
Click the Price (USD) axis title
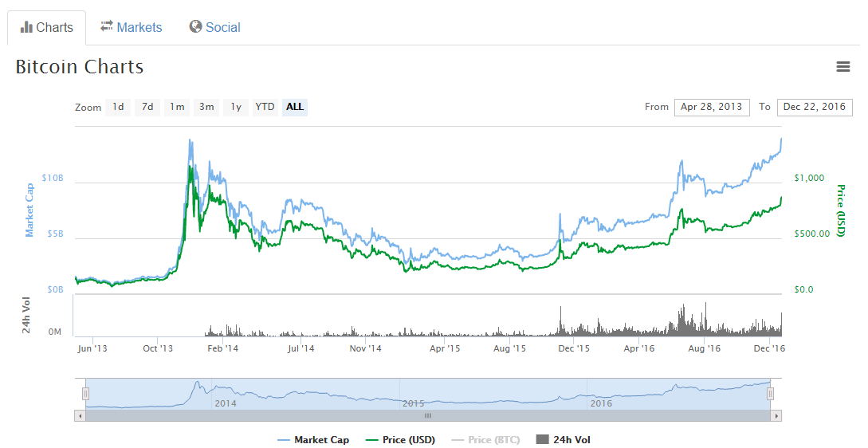[840, 210]
